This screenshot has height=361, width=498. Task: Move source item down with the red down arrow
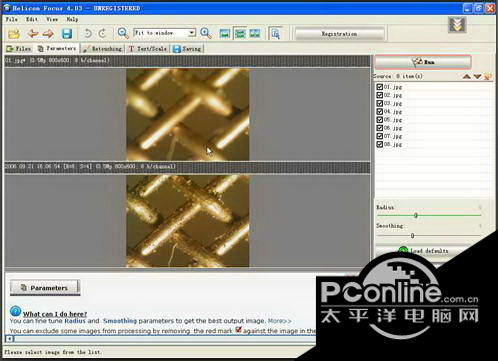coord(478,77)
